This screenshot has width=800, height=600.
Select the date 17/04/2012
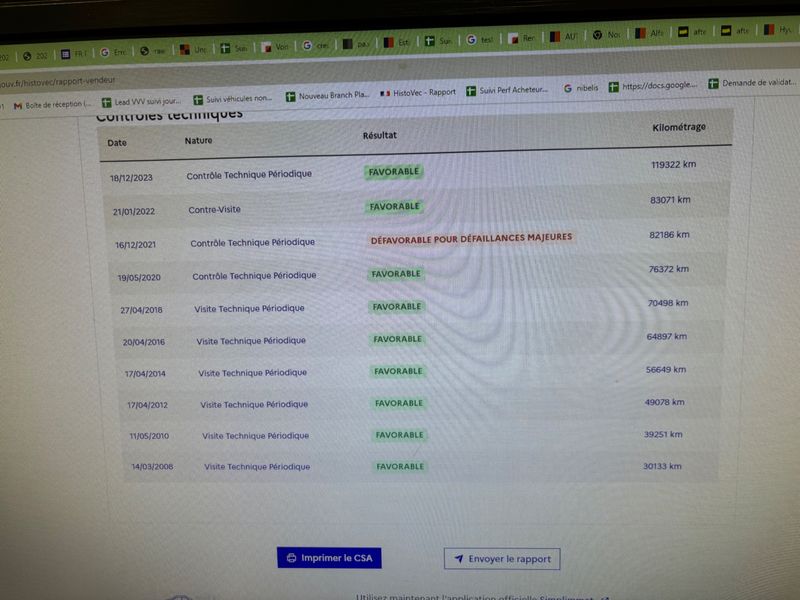[147, 405]
